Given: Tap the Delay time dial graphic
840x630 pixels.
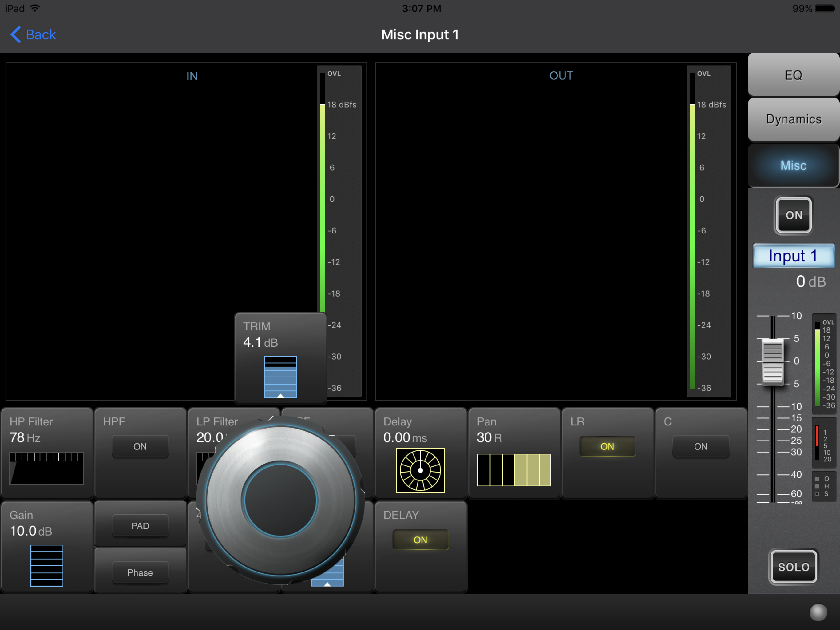Looking at the screenshot, I should pyautogui.click(x=420, y=470).
